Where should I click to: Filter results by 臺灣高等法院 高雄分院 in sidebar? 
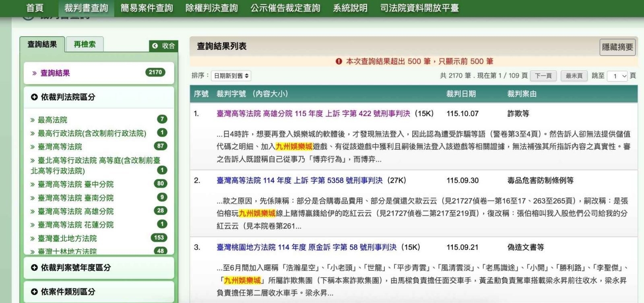[x=76, y=211]
